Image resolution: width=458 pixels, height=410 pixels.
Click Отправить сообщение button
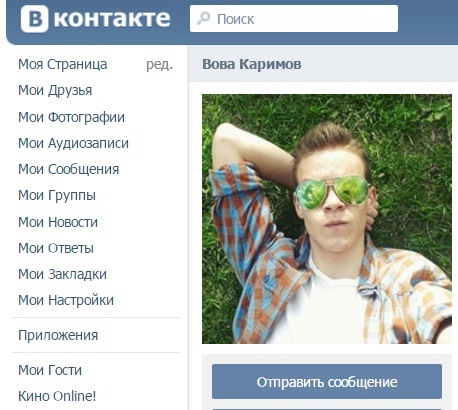coord(327,382)
